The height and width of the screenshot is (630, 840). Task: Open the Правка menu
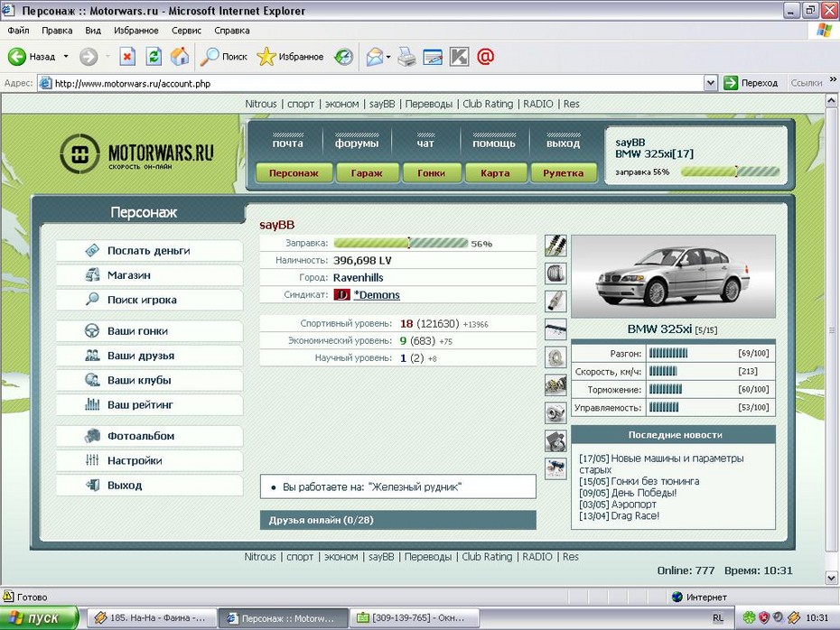(x=57, y=31)
